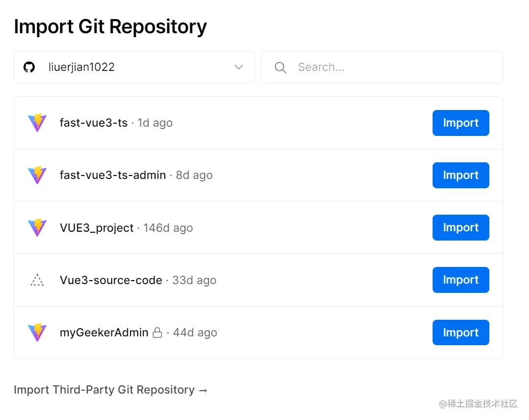Click the magnifying glass search icon
529x420 pixels.
(280, 67)
